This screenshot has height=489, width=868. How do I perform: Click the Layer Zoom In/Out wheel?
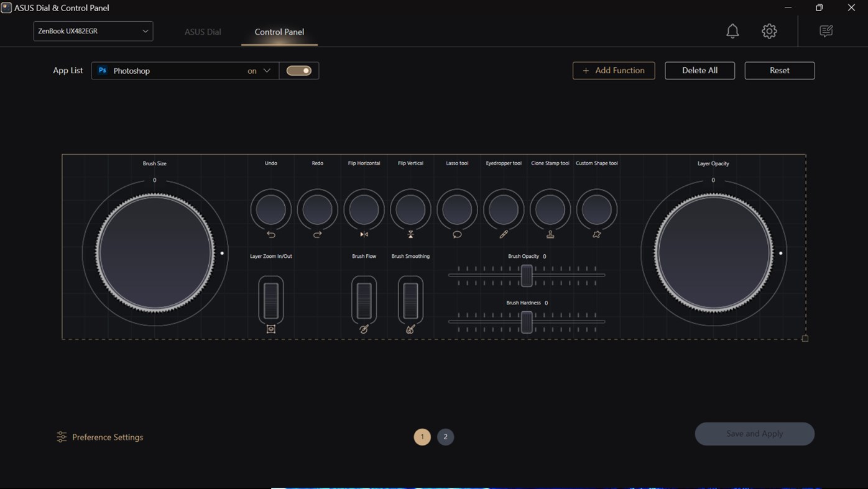(270, 300)
